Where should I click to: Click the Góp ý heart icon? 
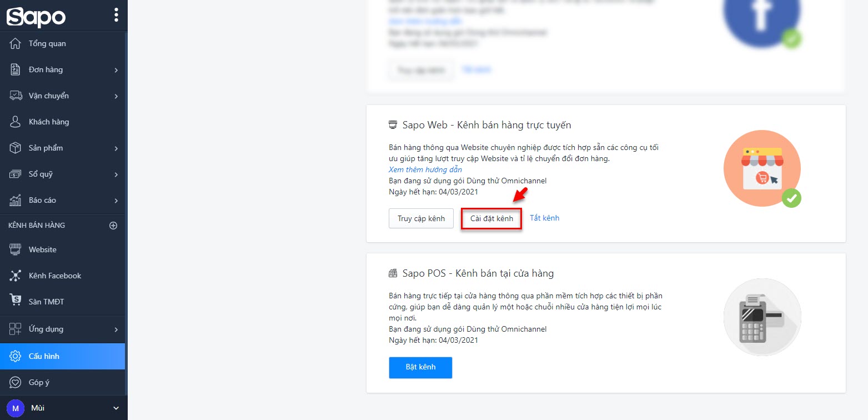tap(16, 382)
